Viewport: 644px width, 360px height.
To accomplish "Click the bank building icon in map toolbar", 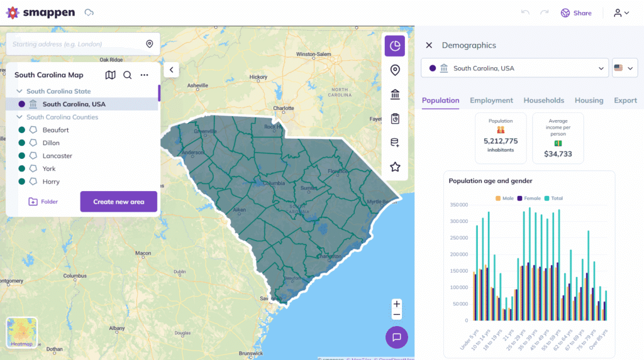I will pos(395,94).
